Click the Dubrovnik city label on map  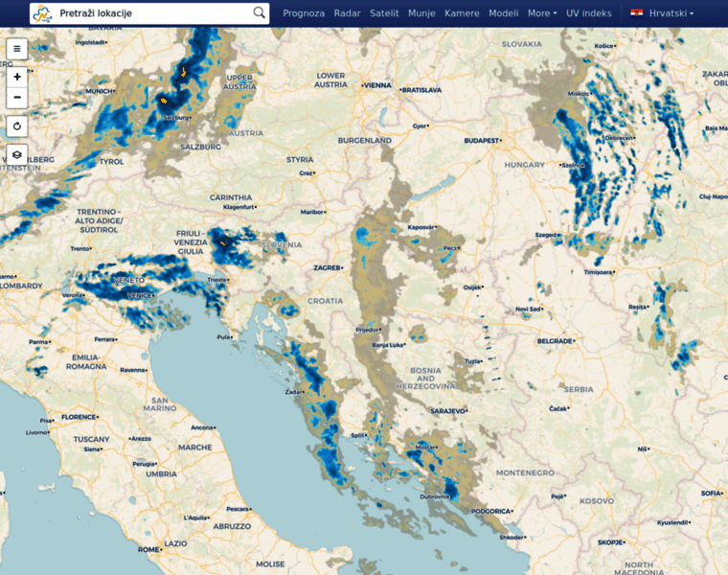tap(435, 496)
